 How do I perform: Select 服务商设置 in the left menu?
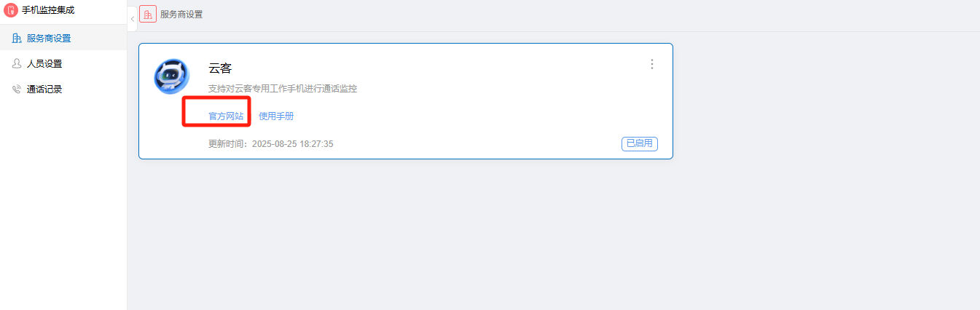point(63,38)
